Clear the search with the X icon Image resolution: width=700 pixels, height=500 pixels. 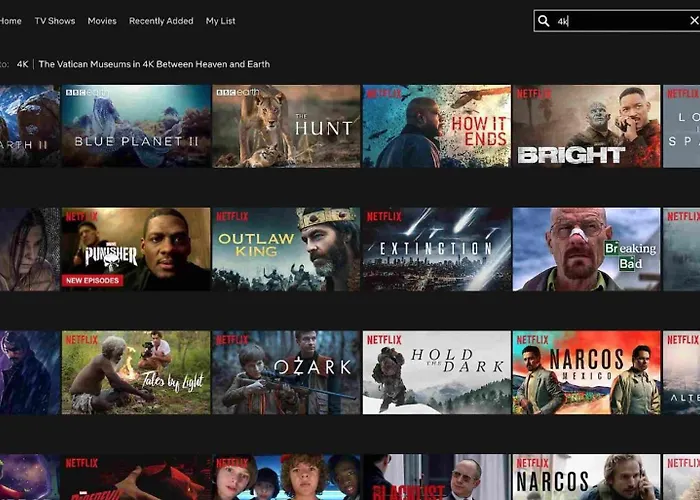pos(694,21)
